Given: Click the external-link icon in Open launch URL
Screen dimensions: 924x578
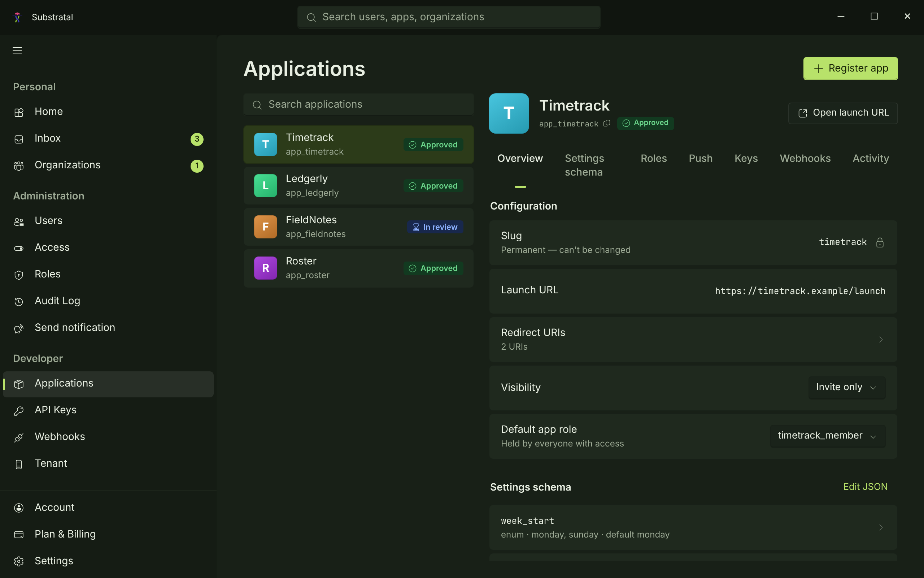Looking at the screenshot, I should (x=803, y=113).
